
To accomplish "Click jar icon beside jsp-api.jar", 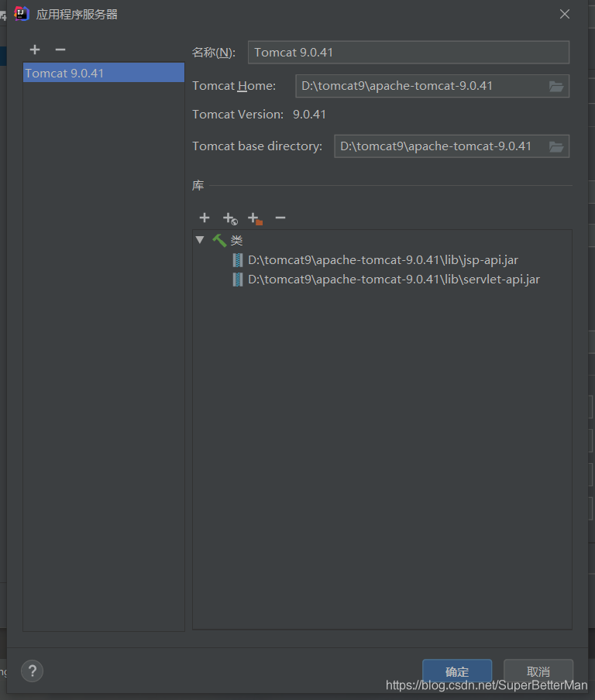I will tap(238, 260).
